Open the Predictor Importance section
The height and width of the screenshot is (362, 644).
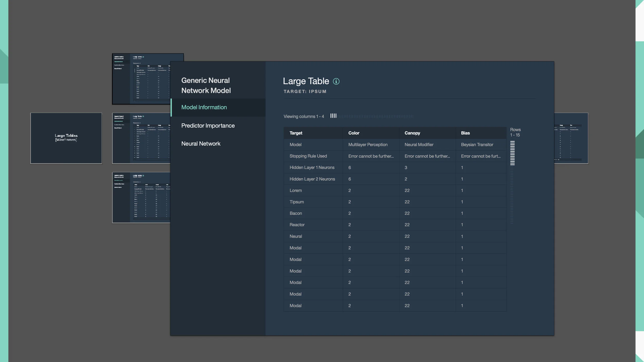tap(208, 125)
